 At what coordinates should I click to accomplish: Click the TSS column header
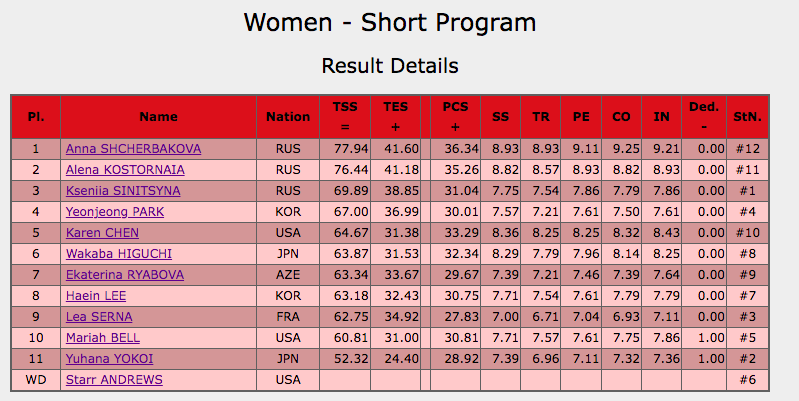click(345, 117)
